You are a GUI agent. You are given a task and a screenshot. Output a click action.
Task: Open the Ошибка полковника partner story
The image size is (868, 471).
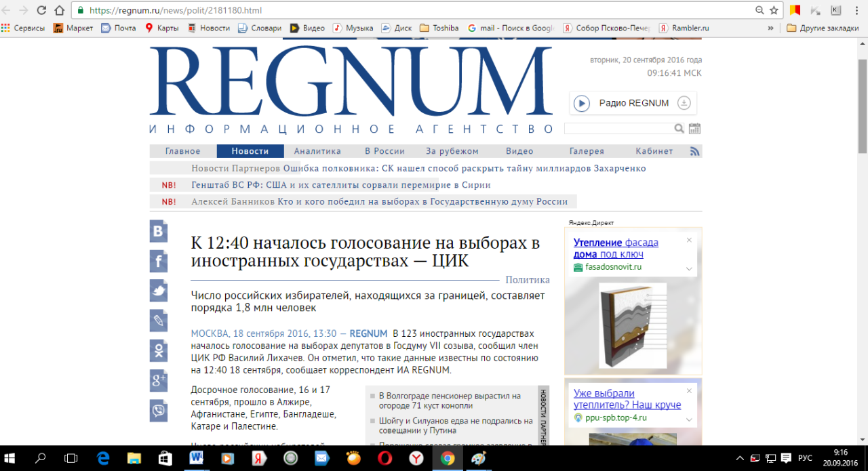click(x=464, y=168)
